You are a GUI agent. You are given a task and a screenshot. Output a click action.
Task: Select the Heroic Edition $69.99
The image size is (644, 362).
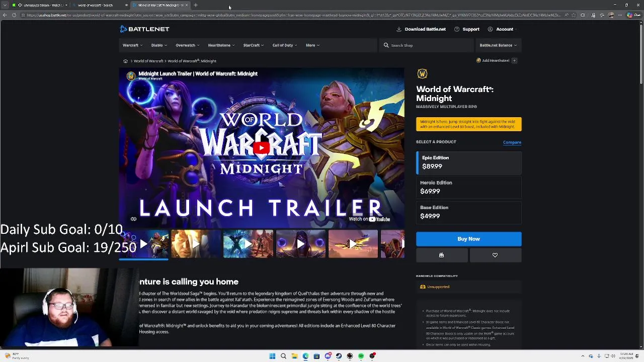click(469, 187)
